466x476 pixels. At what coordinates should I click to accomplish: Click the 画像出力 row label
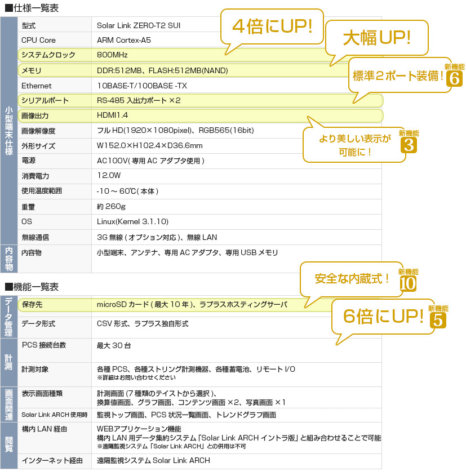pos(35,115)
